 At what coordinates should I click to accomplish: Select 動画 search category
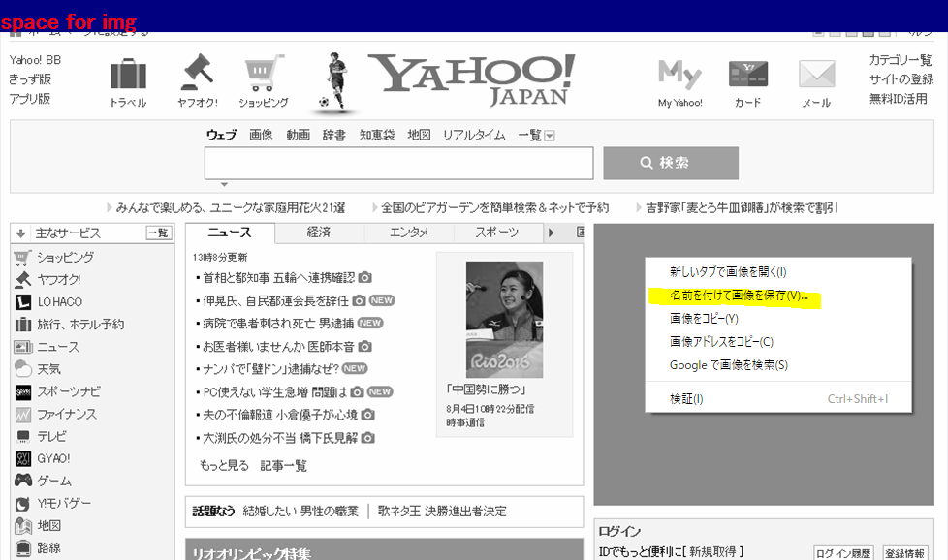coord(298,135)
